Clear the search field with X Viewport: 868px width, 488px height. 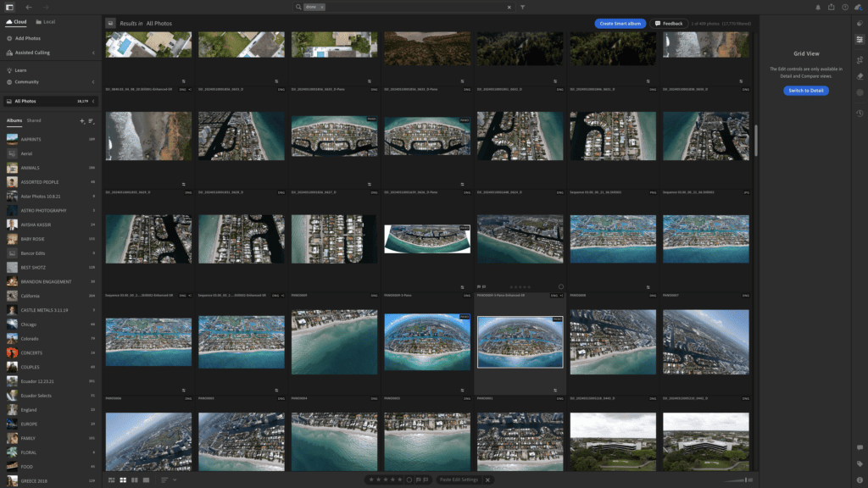[x=509, y=7]
